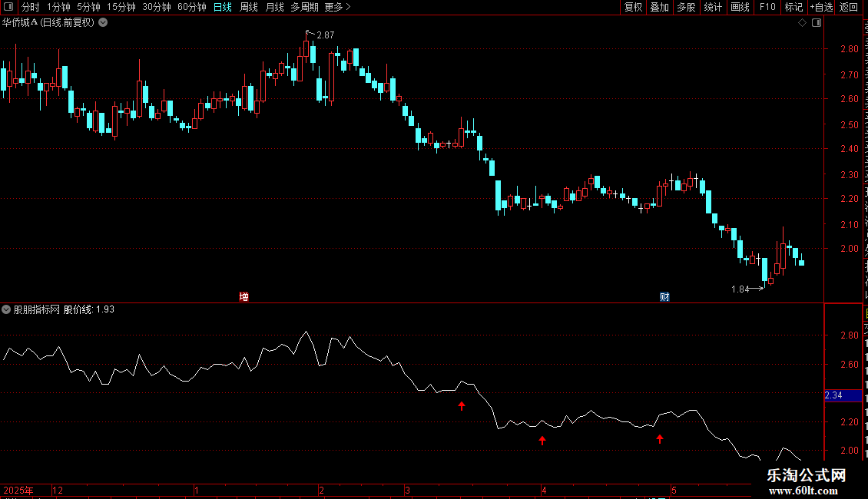Screen dimensions: 868x499
Task: Open the 画线 drawing tools
Action: 740,7
